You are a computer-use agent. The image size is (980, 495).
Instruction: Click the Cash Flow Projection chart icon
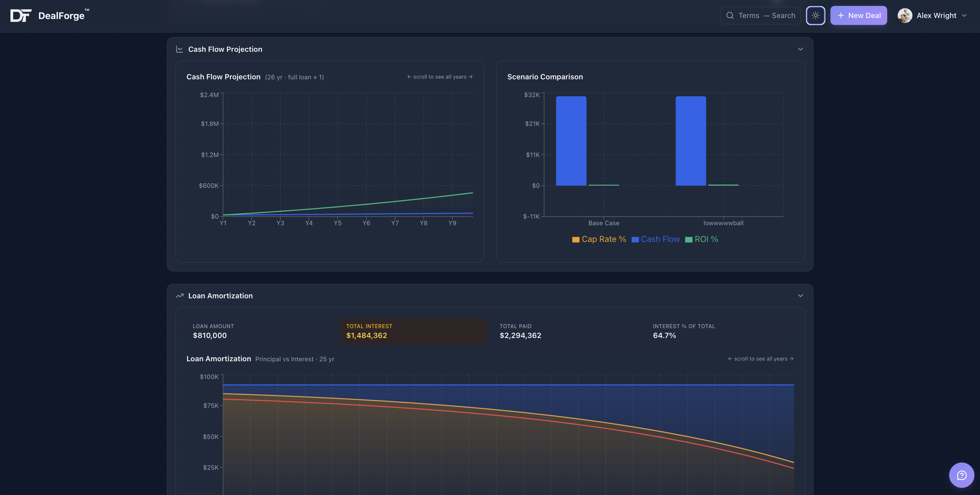pos(179,49)
